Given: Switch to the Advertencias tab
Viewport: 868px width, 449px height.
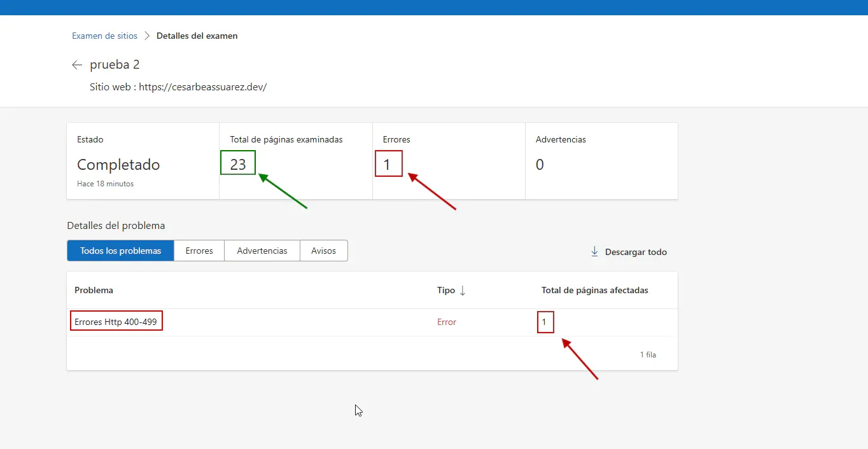Looking at the screenshot, I should click(262, 250).
